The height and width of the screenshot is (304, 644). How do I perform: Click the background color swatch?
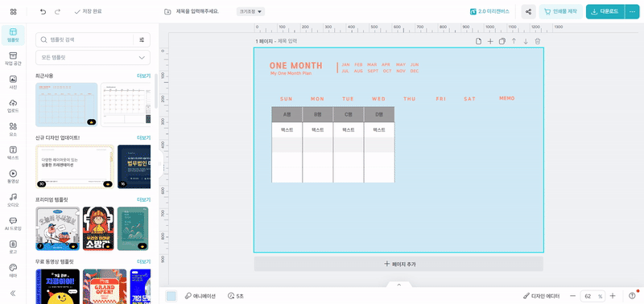point(171,296)
